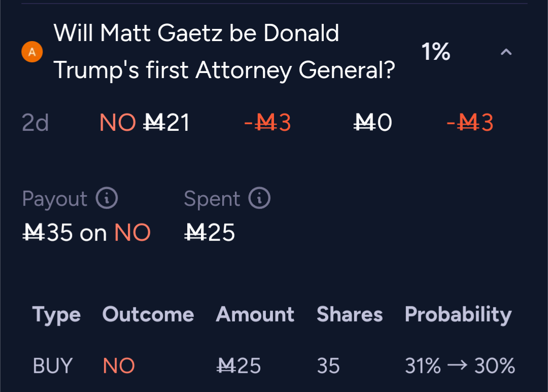Viewport: 548px width, 392px height.
Task: Click the NO outcome in trade row
Action: coord(119,366)
